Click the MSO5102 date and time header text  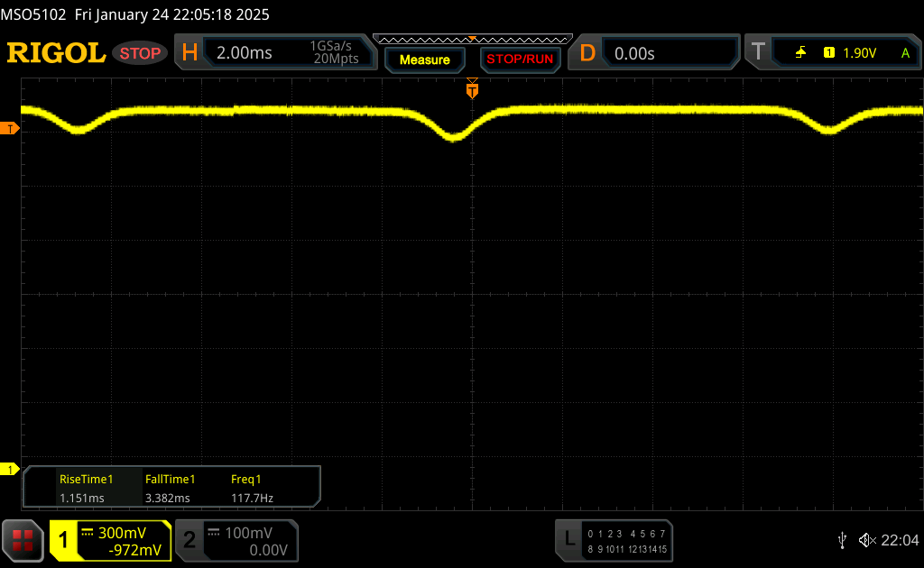click(135, 14)
